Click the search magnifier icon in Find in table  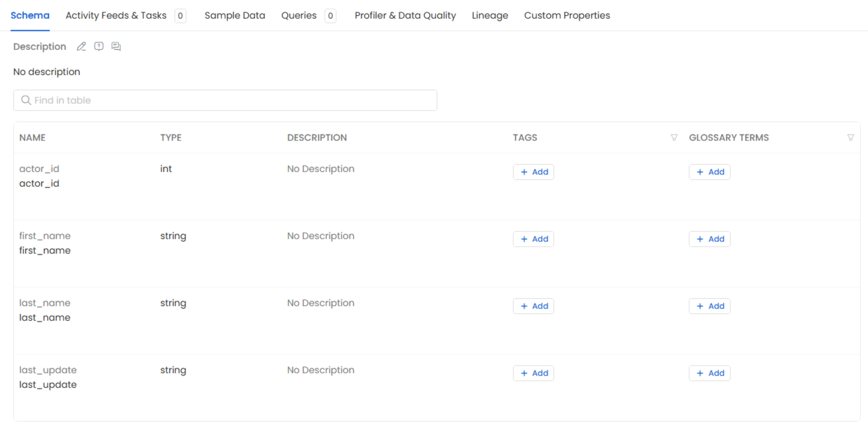(26, 100)
